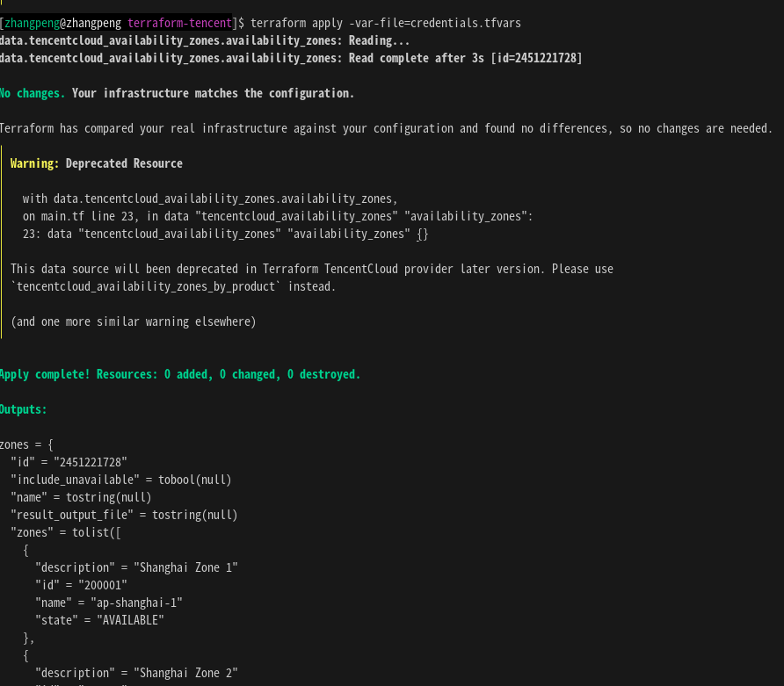
Task: Click the yellow 'Warning:' label
Action: coord(34,163)
